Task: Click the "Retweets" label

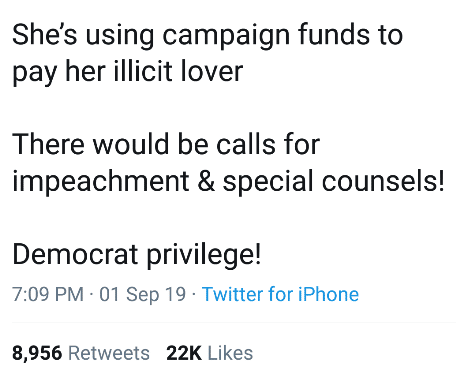Action: pos(109,353)
